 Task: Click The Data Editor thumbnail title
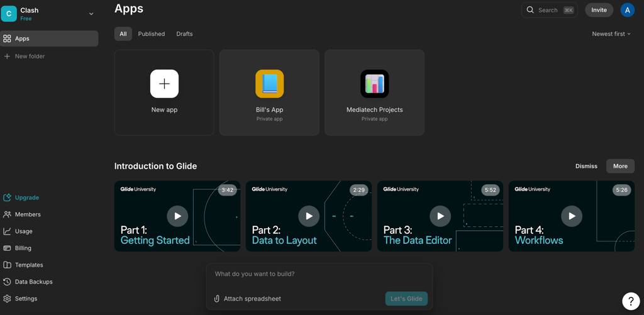click(x=418, y=241)
